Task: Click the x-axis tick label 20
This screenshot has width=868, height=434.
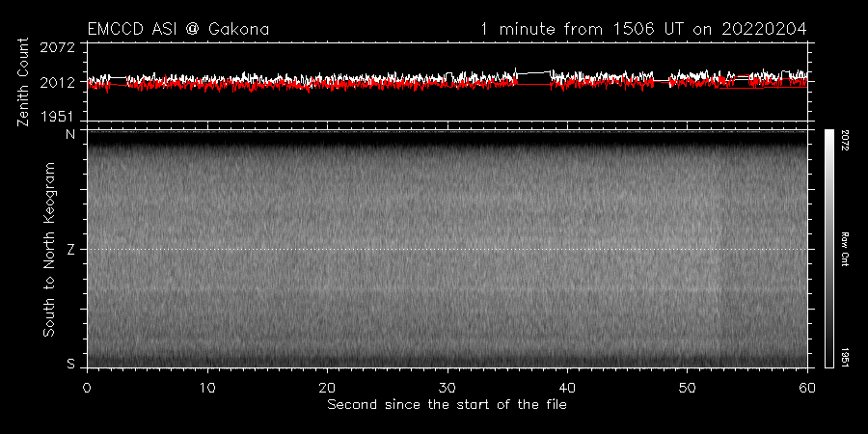Action: click(x=327, y=388)
